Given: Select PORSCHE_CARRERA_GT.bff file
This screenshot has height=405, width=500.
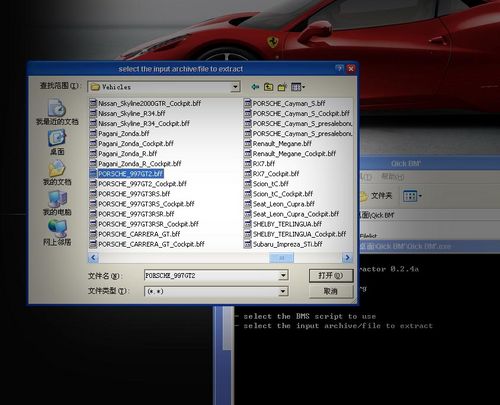Looking at the screenshot, I should pyautogui.click(x=135, y=234).
